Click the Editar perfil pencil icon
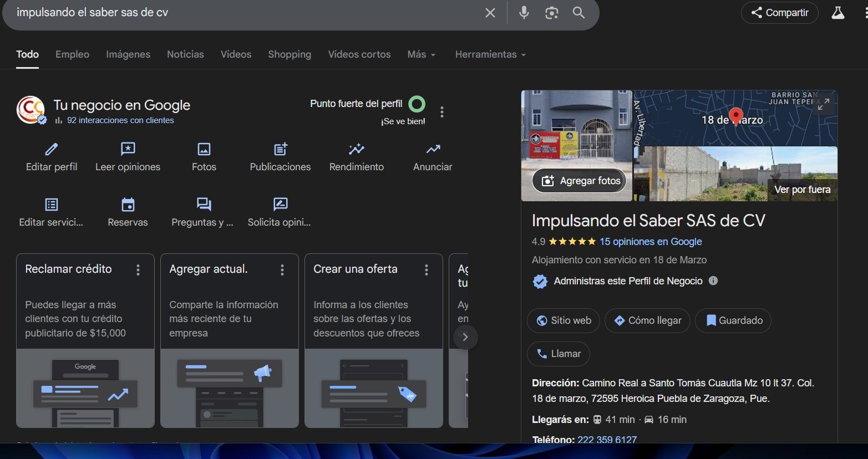The image size is (868, 459). [52, 149]
